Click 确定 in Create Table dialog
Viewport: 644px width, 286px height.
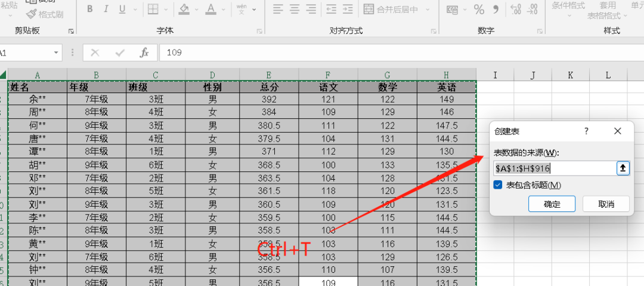pyautogui.click(x=552, y=204)
